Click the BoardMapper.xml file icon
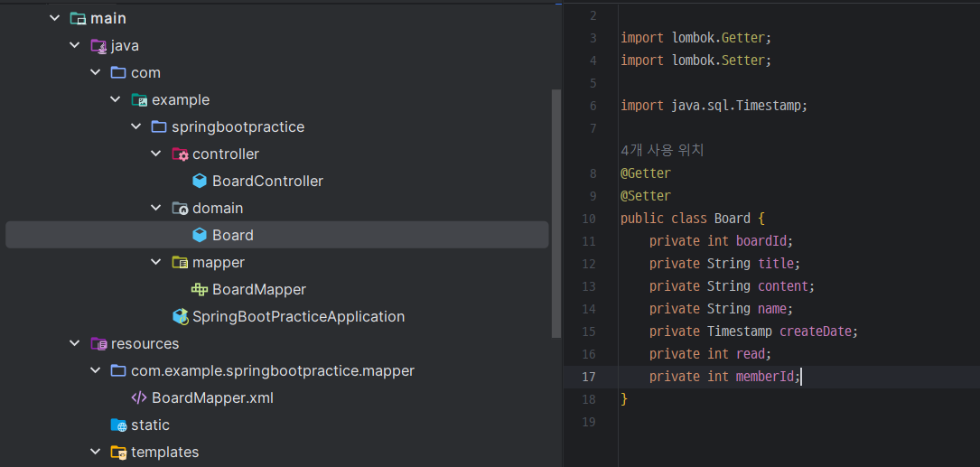 pos(139,398)
